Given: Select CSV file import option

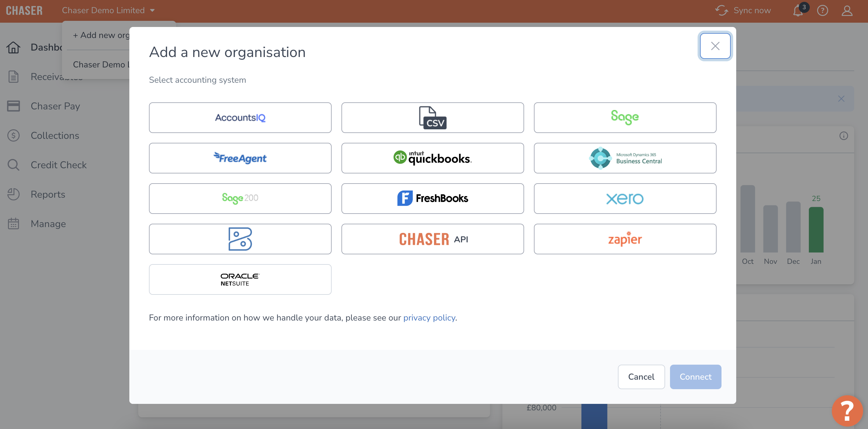Looking at the screenshot, I should coord(433,117).
